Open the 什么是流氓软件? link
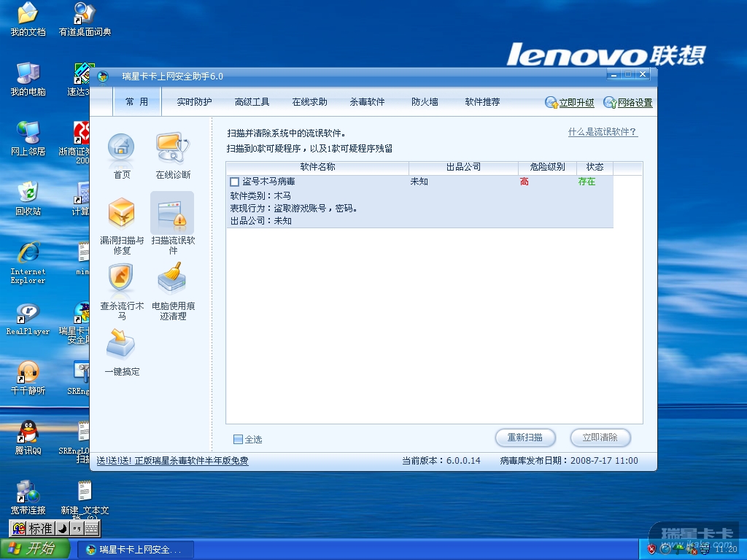This screenshot has height=560, width=747. coord(603,132)
